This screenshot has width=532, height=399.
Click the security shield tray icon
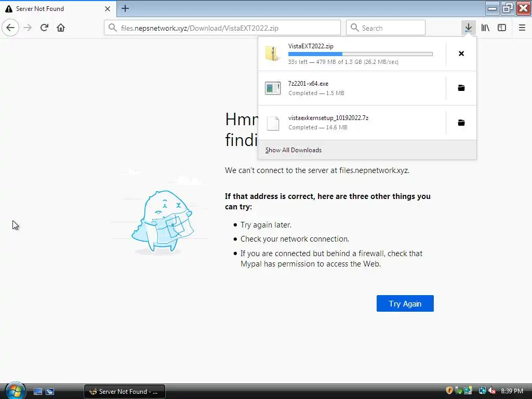(449, 391)
